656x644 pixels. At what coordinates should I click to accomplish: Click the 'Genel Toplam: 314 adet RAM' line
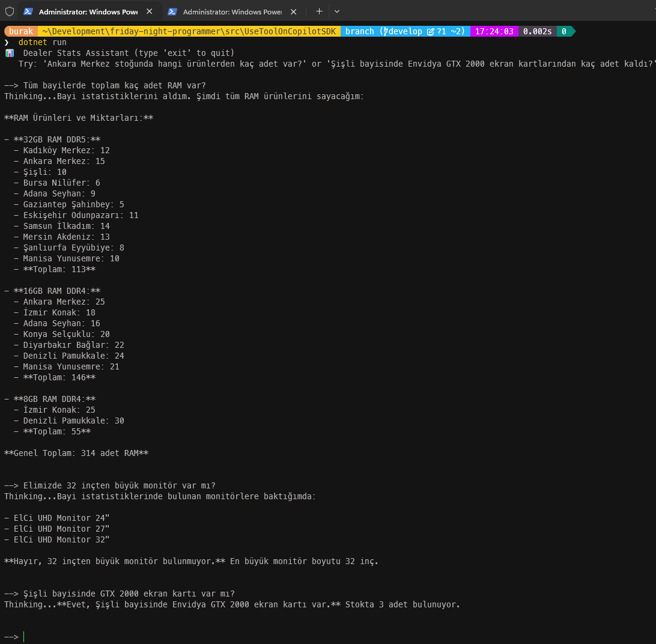click(x=76, y=453)
